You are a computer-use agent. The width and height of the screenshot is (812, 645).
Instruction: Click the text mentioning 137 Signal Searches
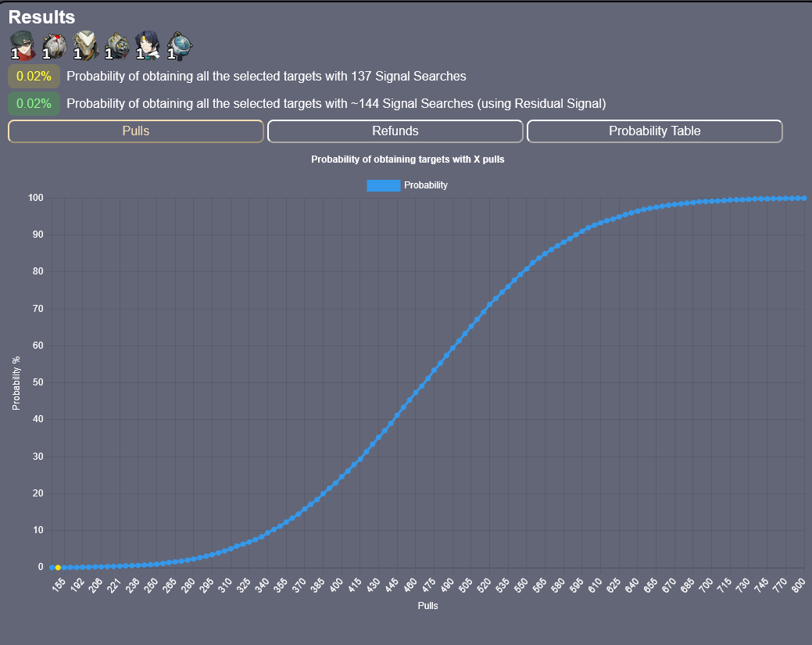click(x=266, y=76)
